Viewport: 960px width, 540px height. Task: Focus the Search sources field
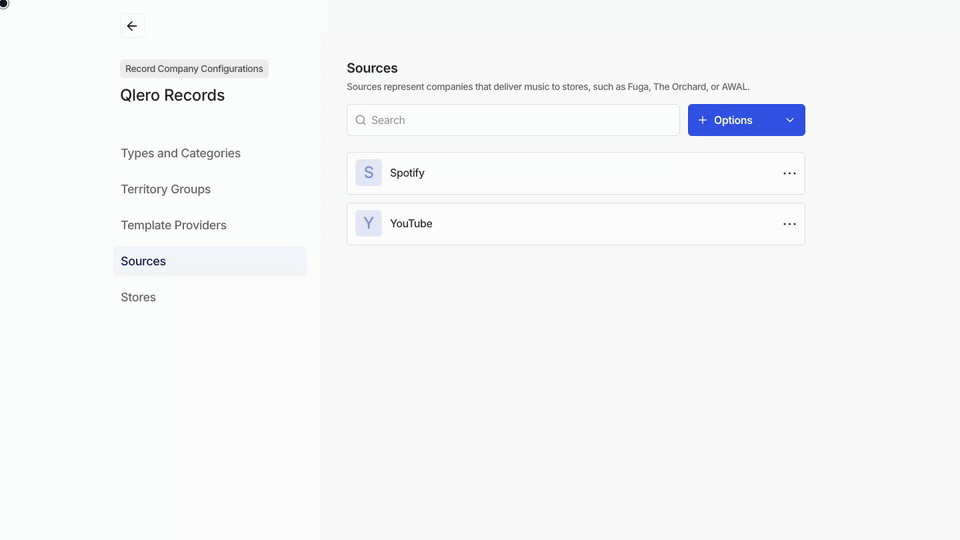tap(513, 120)
